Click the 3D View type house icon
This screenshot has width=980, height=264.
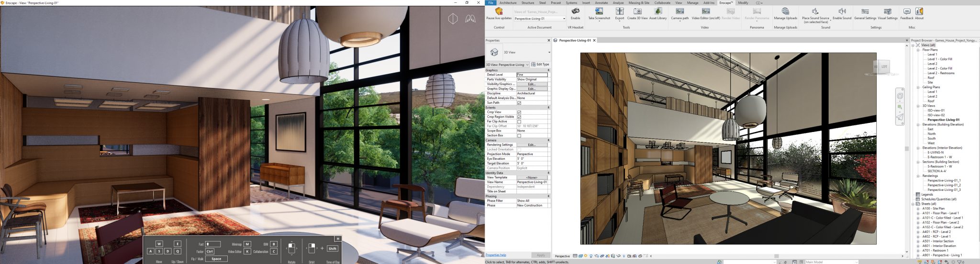(x=494, y=52)
